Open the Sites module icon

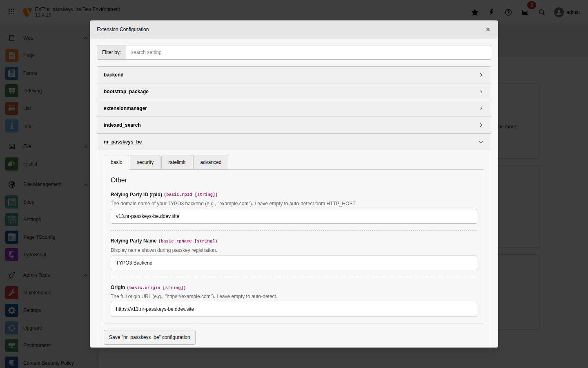[12, 202]
